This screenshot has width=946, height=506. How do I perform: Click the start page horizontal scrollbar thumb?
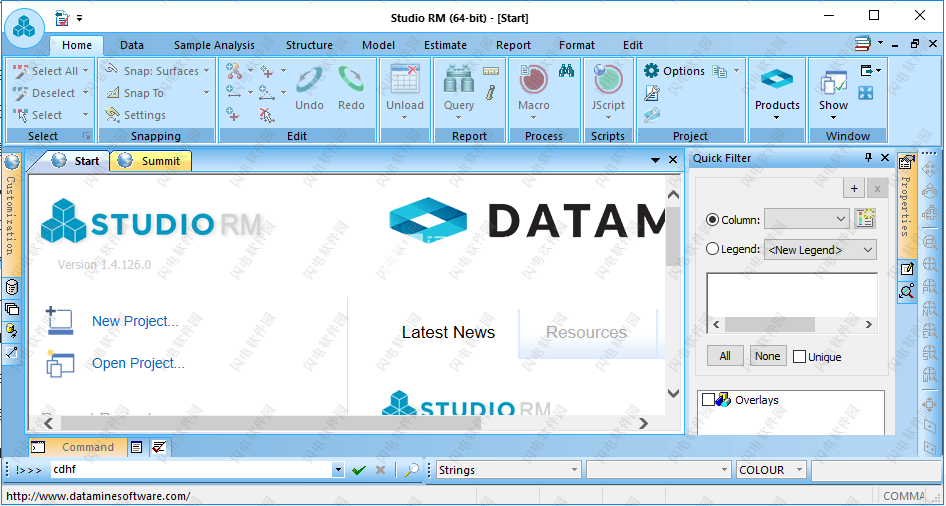271,423
